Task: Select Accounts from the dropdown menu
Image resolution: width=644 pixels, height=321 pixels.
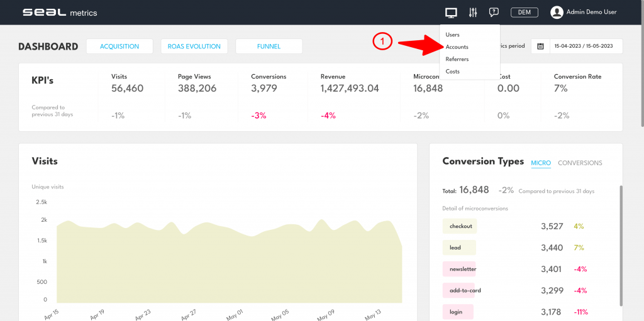Action: coord(457,47)
